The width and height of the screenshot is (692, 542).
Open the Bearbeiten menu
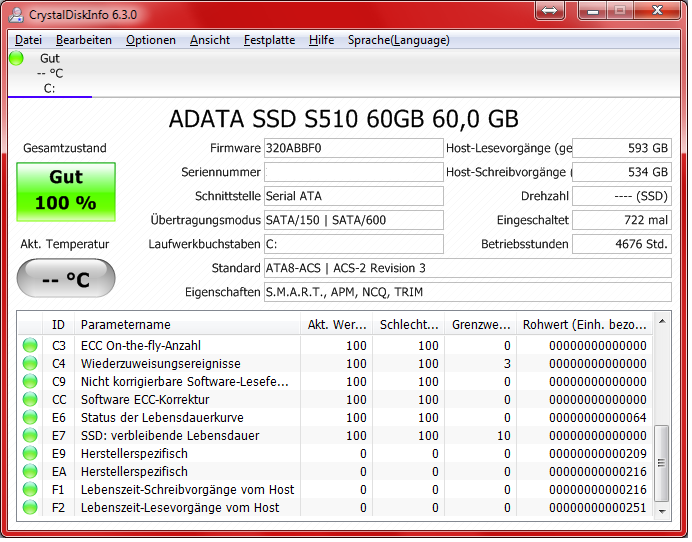(83, 40)
